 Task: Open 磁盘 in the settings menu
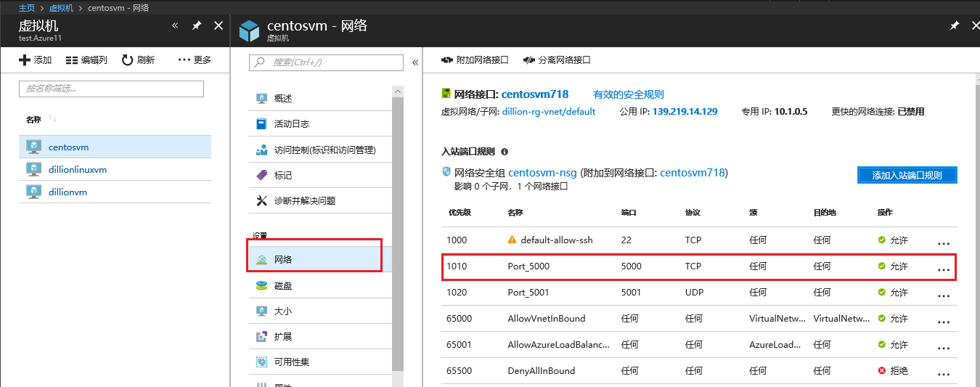[283, 285]
